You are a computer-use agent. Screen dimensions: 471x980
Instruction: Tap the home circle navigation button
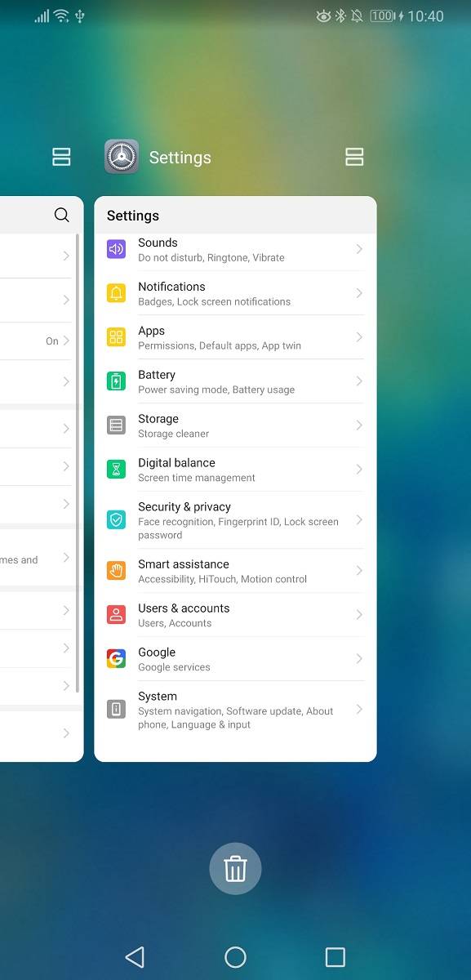coord(235,957)
